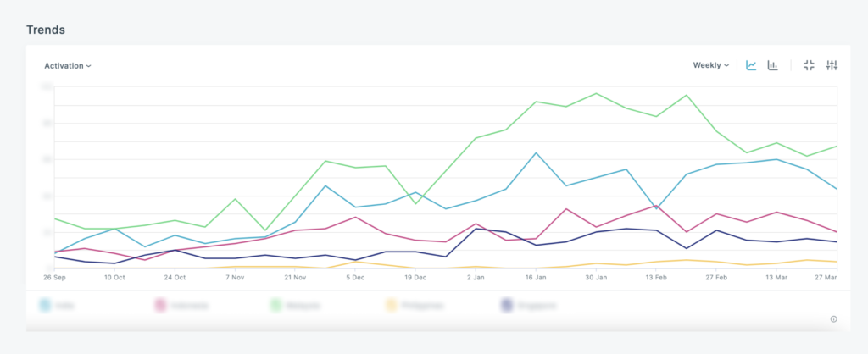Switch to bar chart view

coord(773,65)
